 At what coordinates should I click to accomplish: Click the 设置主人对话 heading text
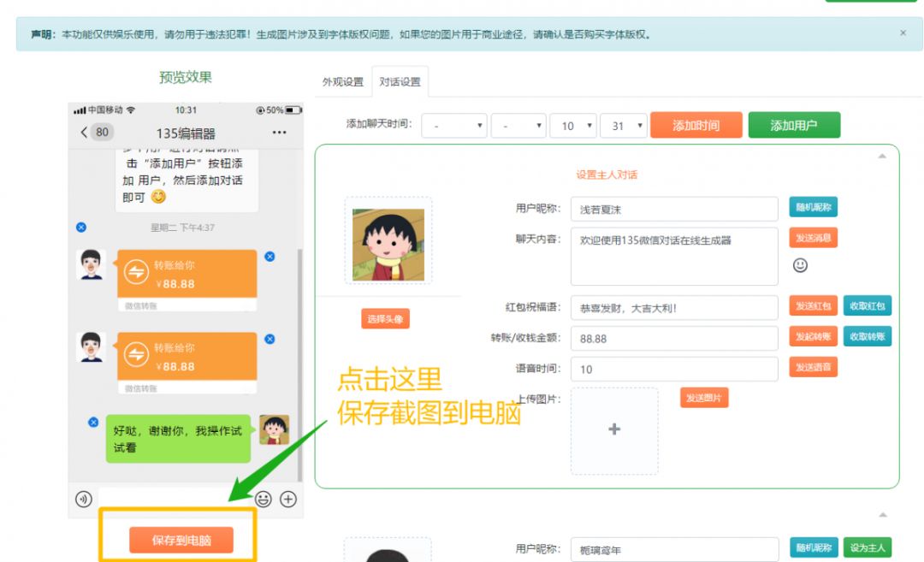pos(607,175)
